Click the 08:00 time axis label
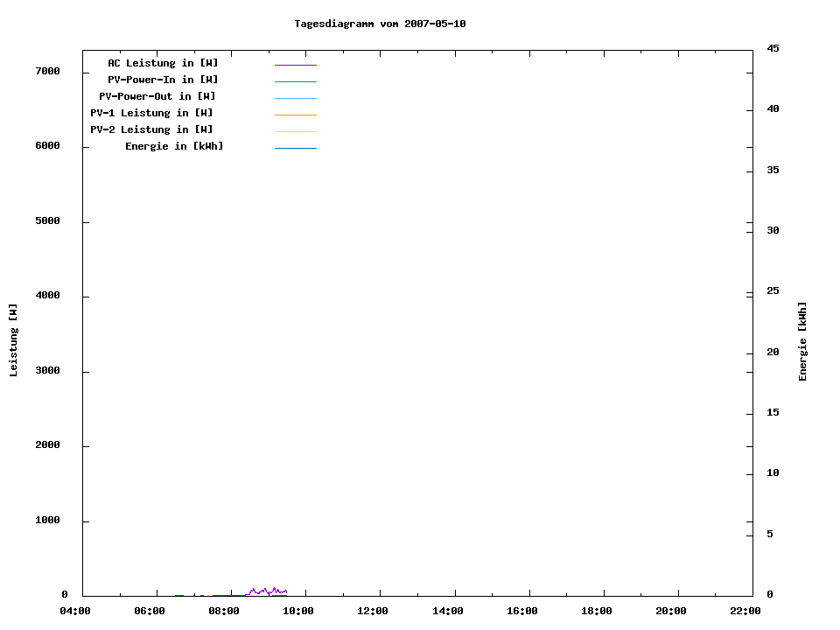Viewport: 840px width, 630px height. [x=224, y=612]
